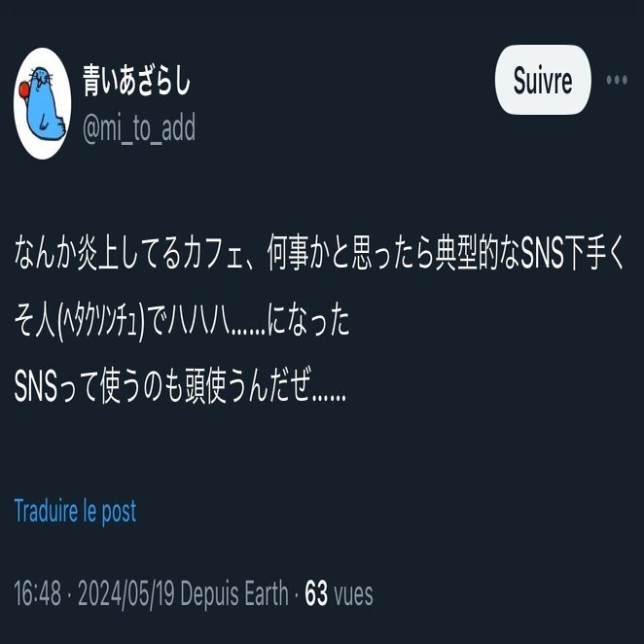644x644 pixels.
Task: Translate the post with Traduire le post
Action: 75,512
